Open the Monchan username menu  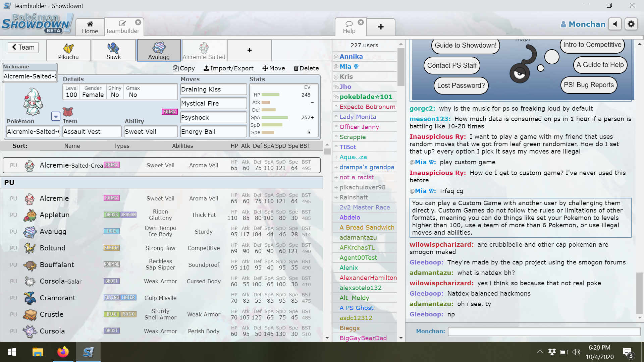coord(583,24)
